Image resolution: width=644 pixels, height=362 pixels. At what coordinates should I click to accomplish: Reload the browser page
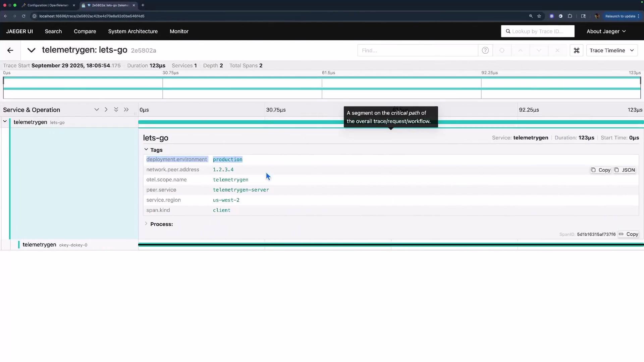(23, 16)
